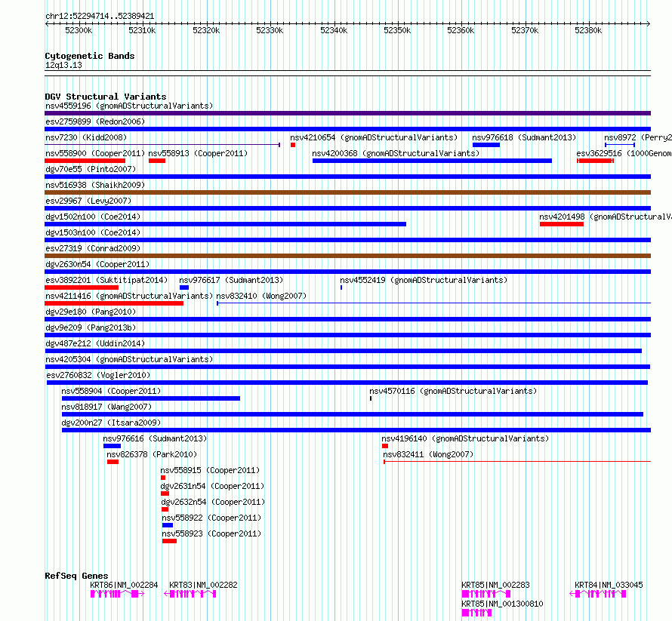
Task: Click the dgv1502n100 (Coe2014) blue bar
Action: [226, 224]
